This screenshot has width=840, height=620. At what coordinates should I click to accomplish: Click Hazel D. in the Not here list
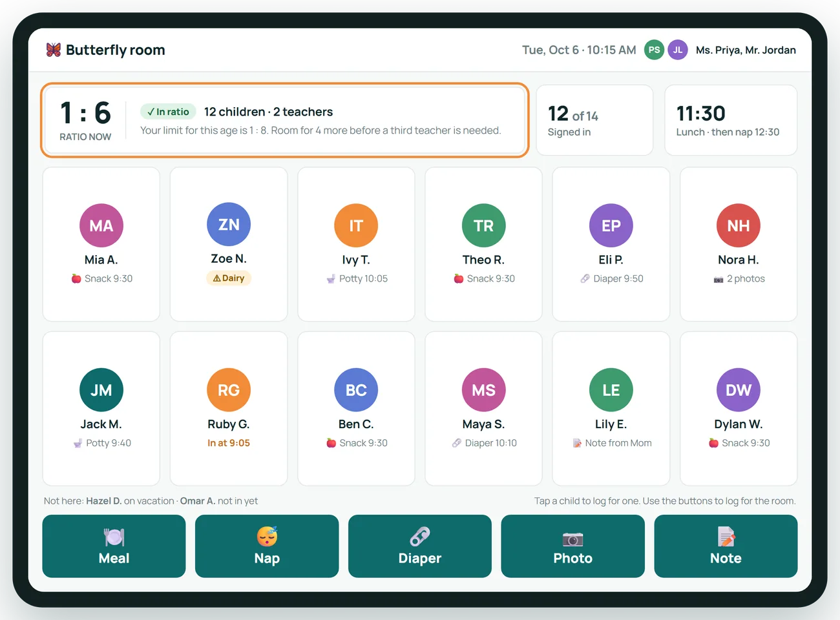[103, 501]
